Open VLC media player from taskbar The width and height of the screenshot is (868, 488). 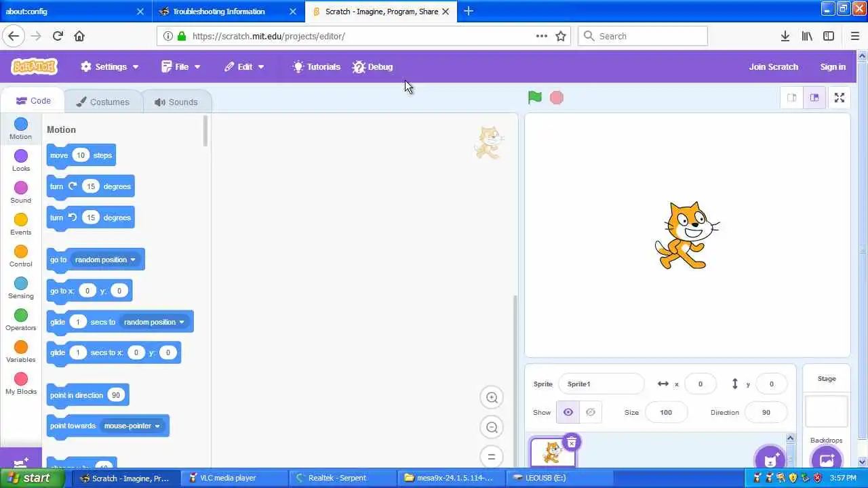tap(235, 478)
